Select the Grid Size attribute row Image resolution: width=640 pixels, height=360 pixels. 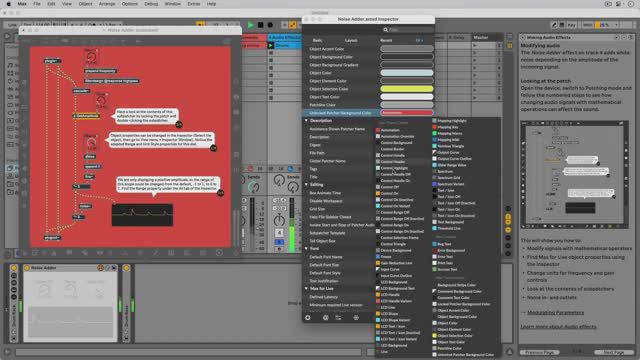tap(339, 209)
